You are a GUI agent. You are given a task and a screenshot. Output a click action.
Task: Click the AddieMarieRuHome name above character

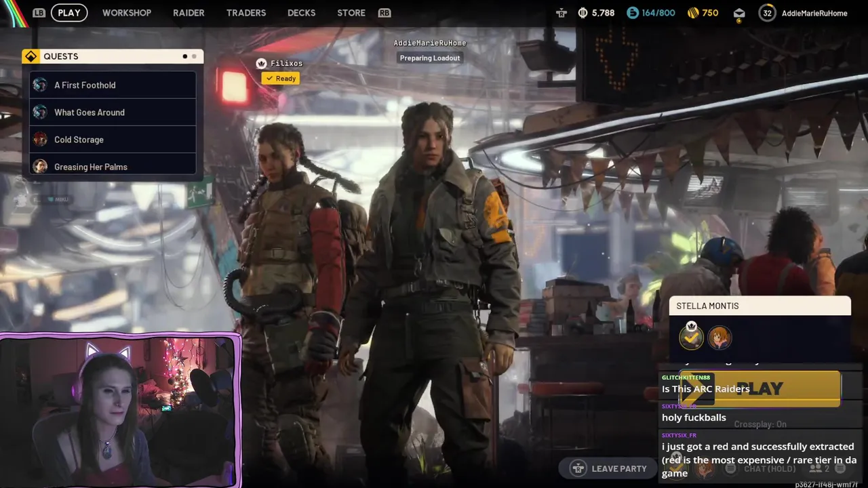point(430,43)
